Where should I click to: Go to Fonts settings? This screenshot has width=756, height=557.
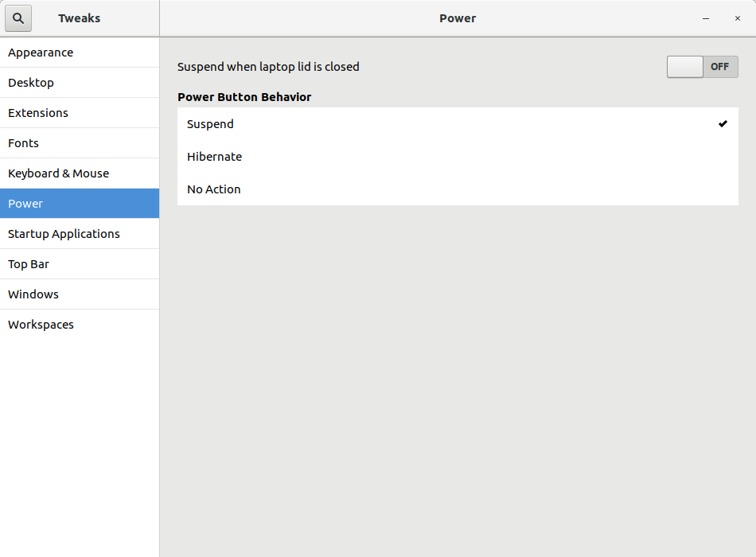click(23, 142)
